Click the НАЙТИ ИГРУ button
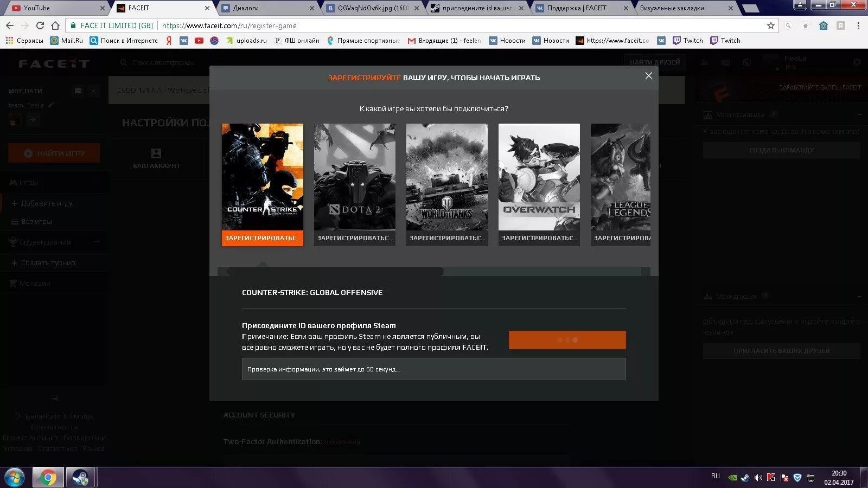 pos(54,153)
